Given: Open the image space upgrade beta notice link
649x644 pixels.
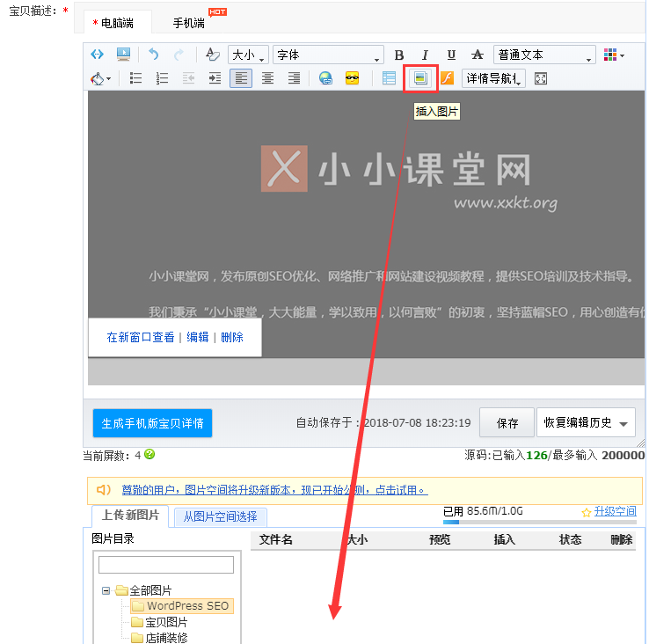Looking at the screenshot, I should pyautogui.click(x=274, y=490).
